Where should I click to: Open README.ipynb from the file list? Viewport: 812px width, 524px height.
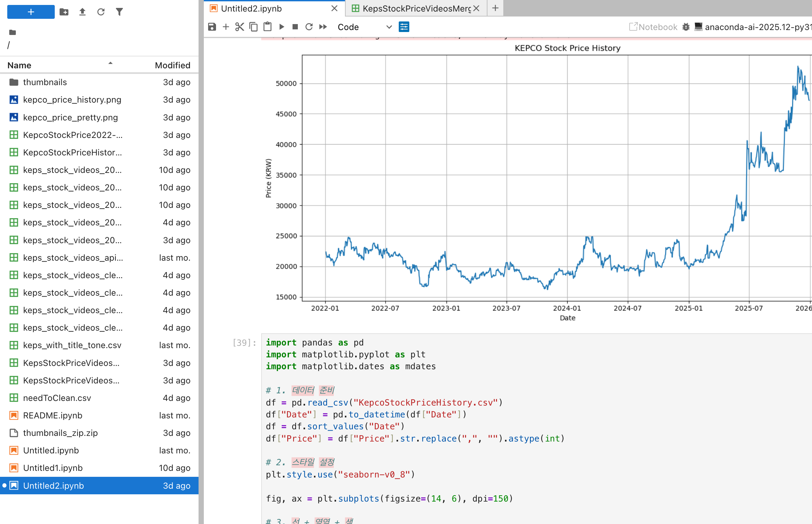(x=52, y=415)
